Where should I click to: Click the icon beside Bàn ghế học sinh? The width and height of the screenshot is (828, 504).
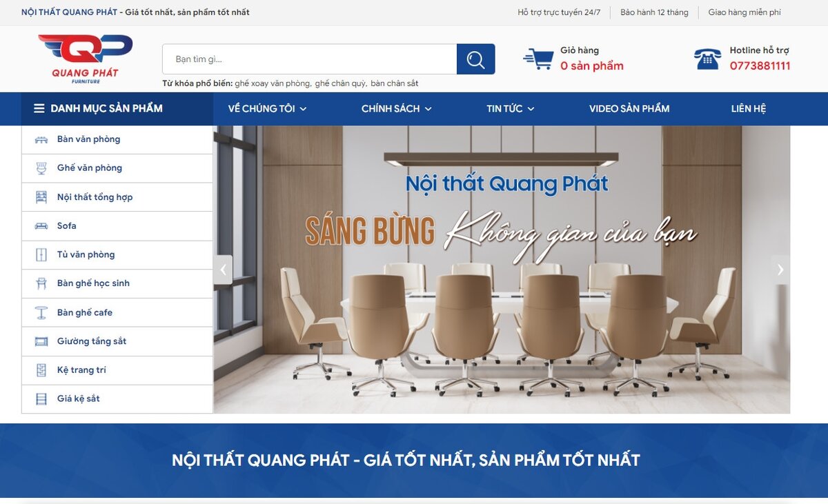[41, 283]
